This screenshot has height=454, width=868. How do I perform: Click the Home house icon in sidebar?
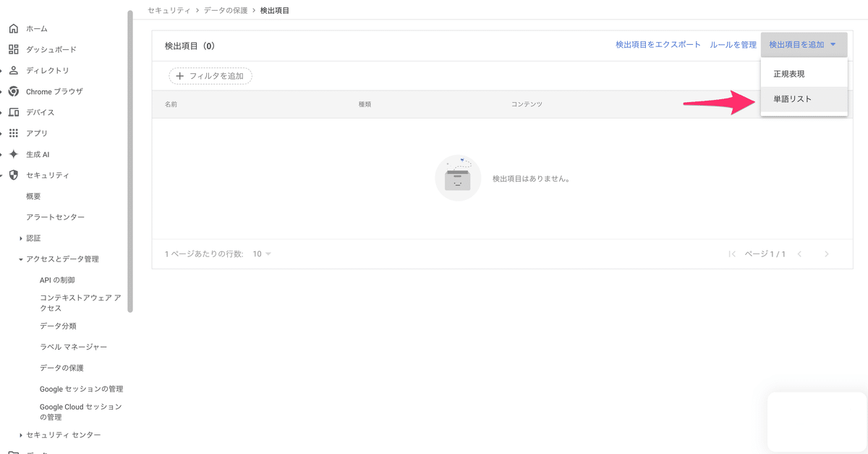[13, 29]
